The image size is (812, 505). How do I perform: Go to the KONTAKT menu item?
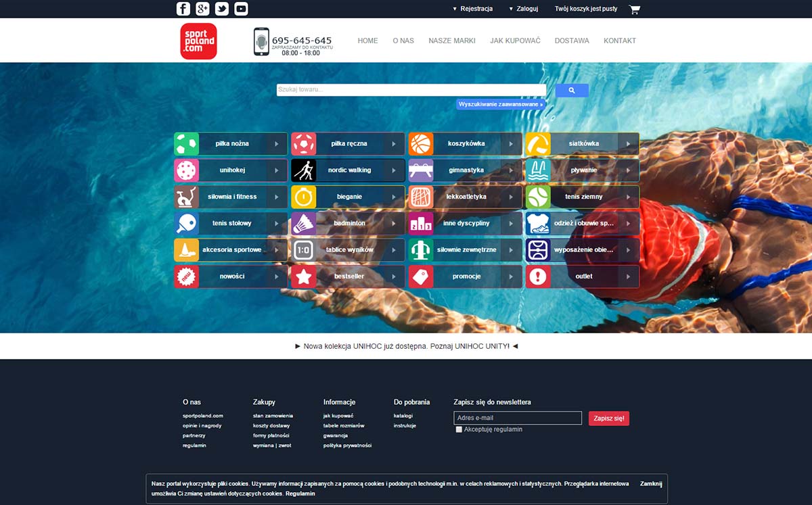pos(620,41)
